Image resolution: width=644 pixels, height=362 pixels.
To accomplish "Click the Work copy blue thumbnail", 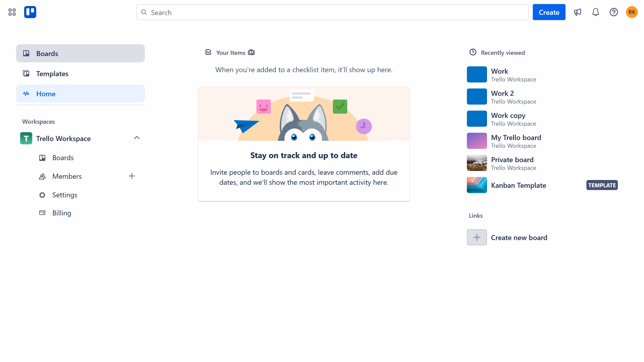I will 477,119.
